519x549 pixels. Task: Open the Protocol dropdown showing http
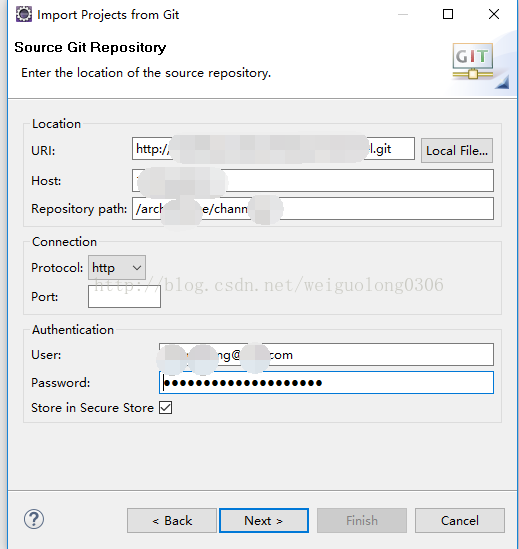click(x=117, y=267)
